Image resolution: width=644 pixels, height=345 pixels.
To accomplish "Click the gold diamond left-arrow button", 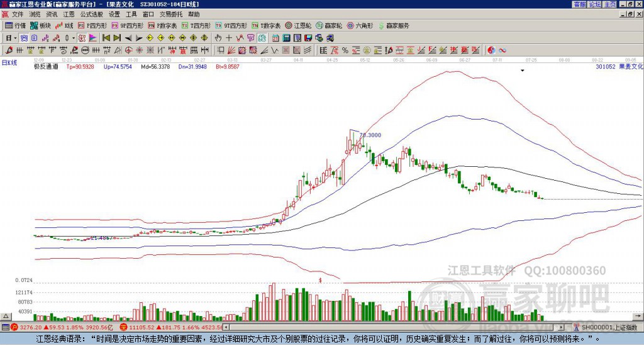I will pos(150,38).
